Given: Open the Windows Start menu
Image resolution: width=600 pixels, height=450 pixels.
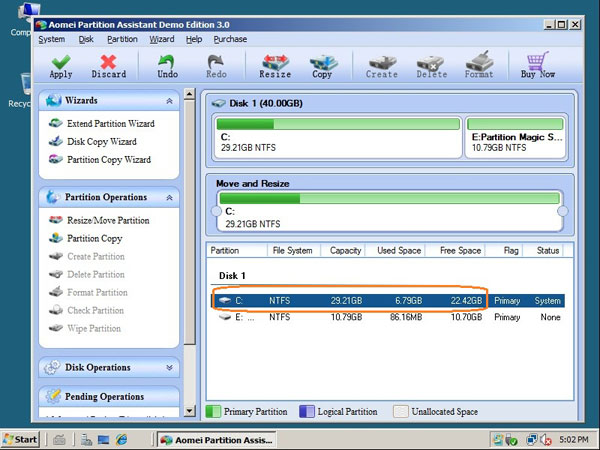Looking at the screenshot, I should pyautogui.click(x=21, y=439).
